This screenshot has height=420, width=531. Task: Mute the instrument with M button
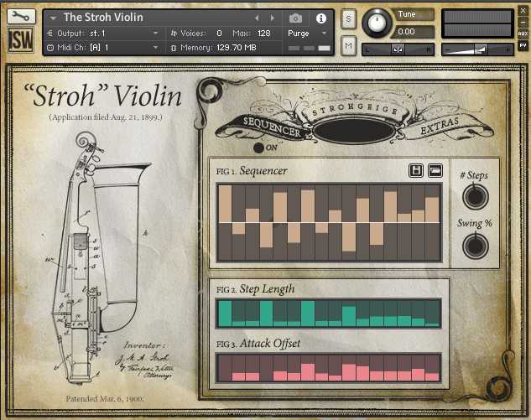point(348,45)
